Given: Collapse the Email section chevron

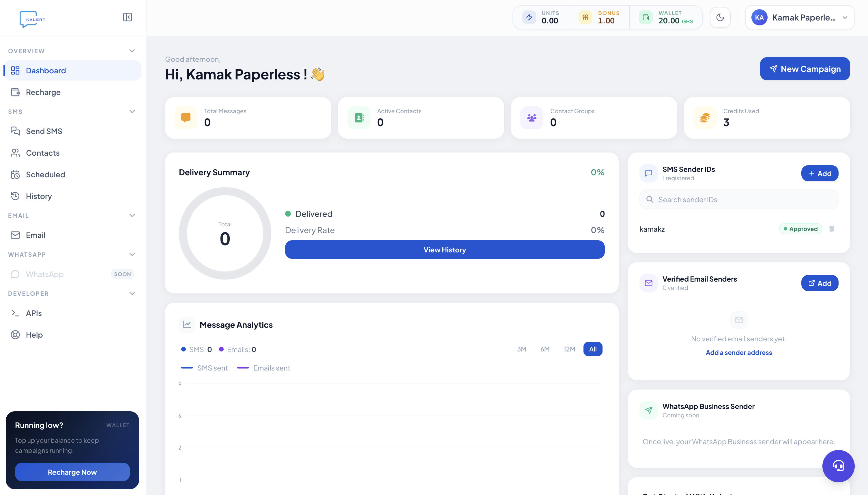Looking at the screenshot, I should pos(132,215).
